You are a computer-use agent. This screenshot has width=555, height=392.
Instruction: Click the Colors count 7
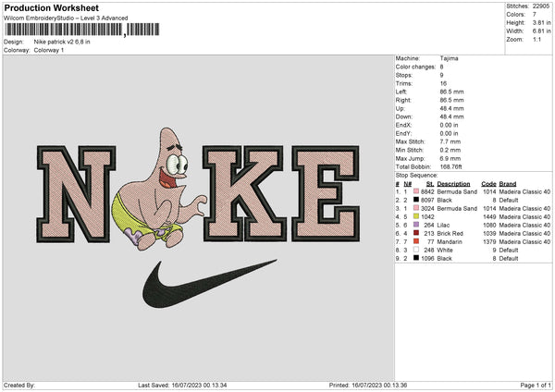coord(535,15)
